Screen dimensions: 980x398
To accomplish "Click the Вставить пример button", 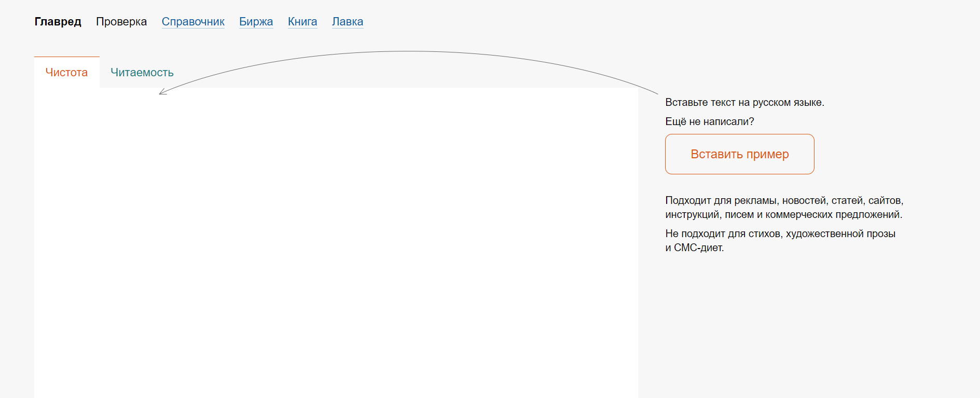I will [740, 154].
